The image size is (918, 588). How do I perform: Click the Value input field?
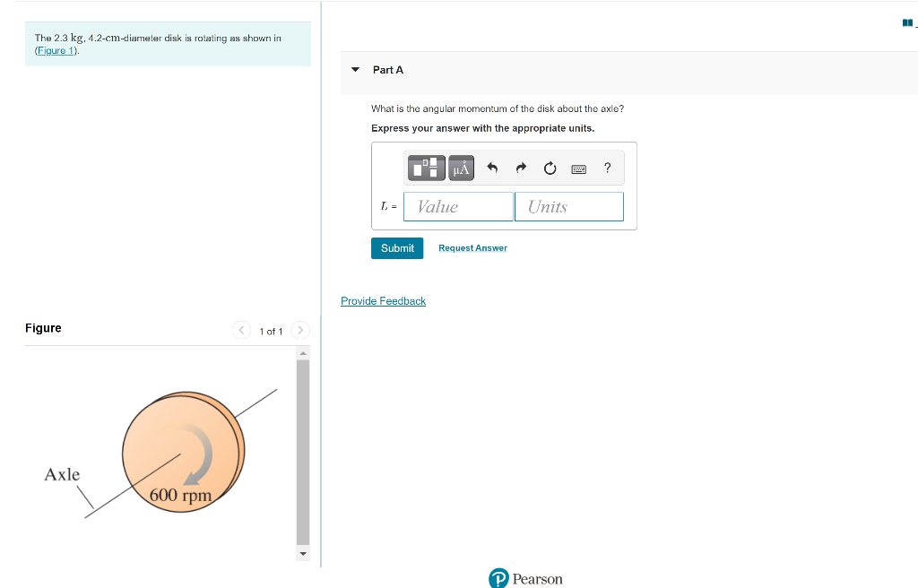tap(458, 207)
